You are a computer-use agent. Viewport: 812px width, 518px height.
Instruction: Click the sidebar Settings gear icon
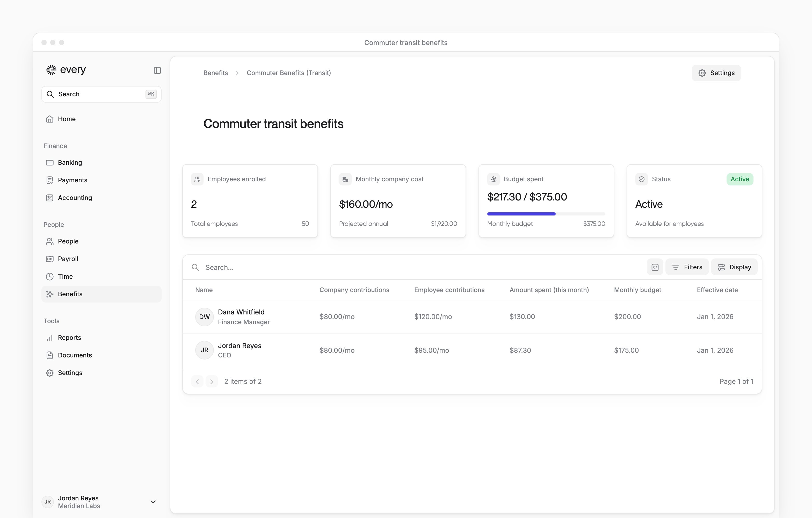(x=49, y=373)
